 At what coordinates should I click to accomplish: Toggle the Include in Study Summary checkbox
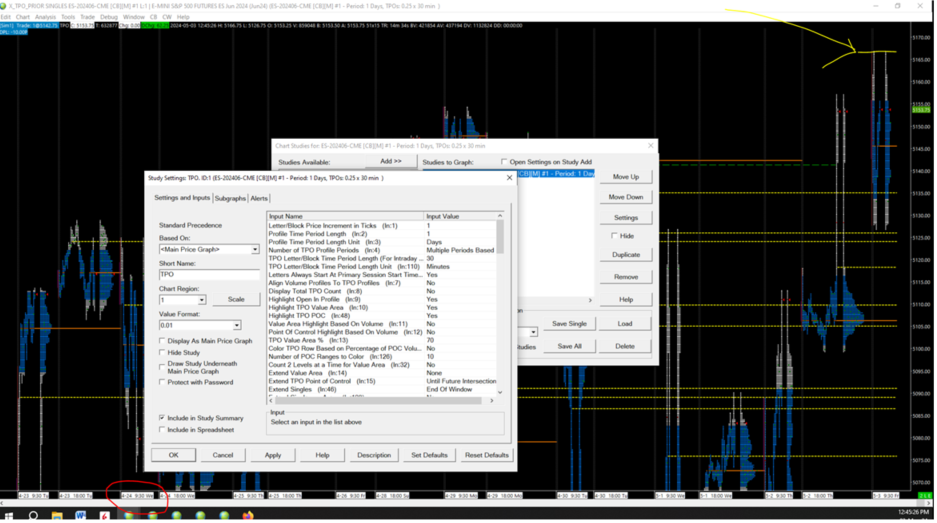pos(163,418)
